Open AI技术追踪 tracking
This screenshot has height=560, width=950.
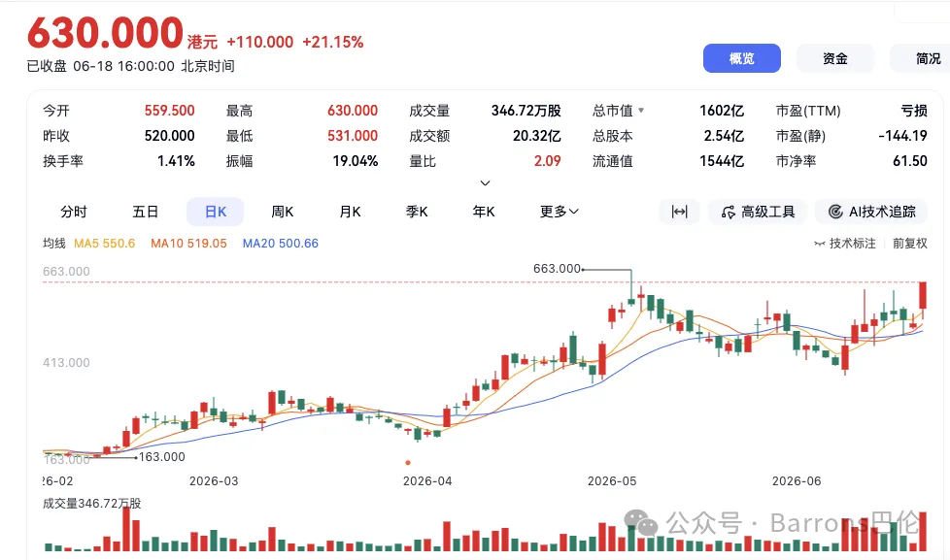(871, 212)
